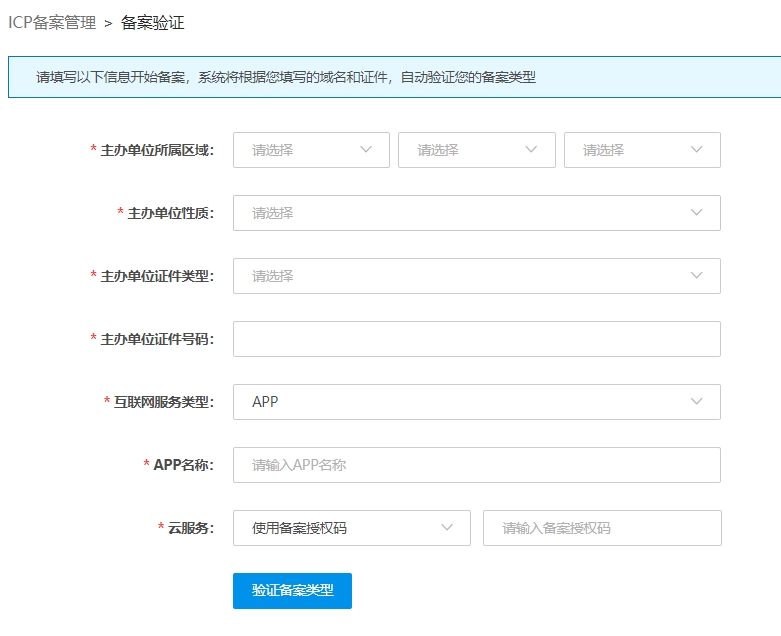Screen dimensions: 781x636
Task: Focus the 主办单位证件号码 input field
Action: [x=476, y=339]
